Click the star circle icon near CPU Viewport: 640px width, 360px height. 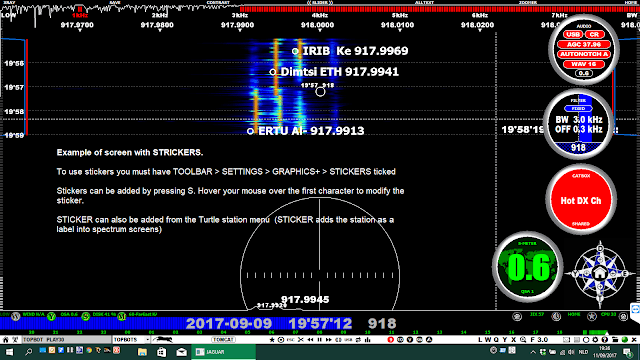point(591,316)
